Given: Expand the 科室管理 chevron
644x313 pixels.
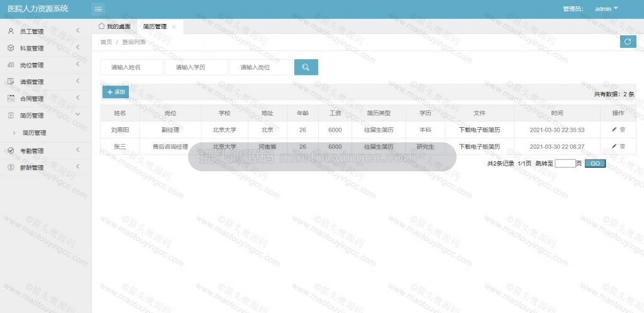Looking at the screenshot, I should (x=77, y=47).
